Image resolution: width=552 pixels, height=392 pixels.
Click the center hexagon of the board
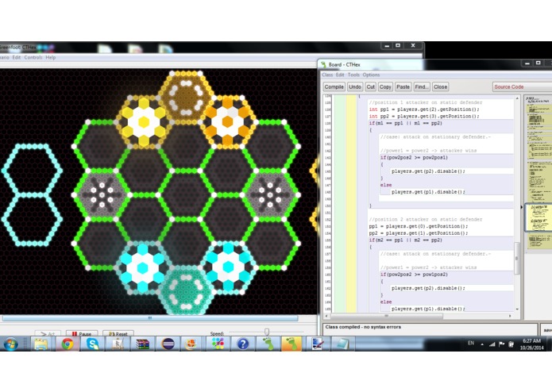click(186, 194)
